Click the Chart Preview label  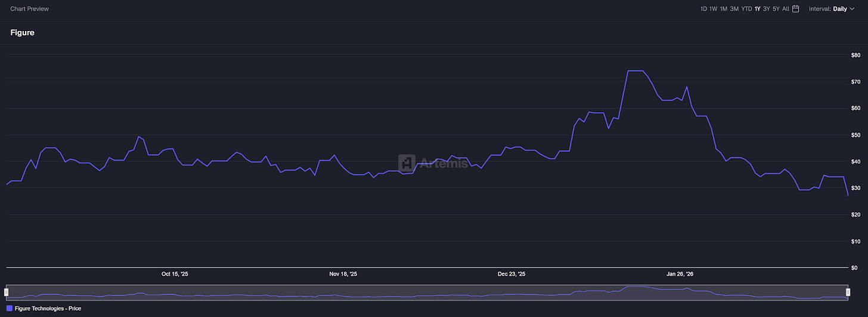tap(30, 9)
